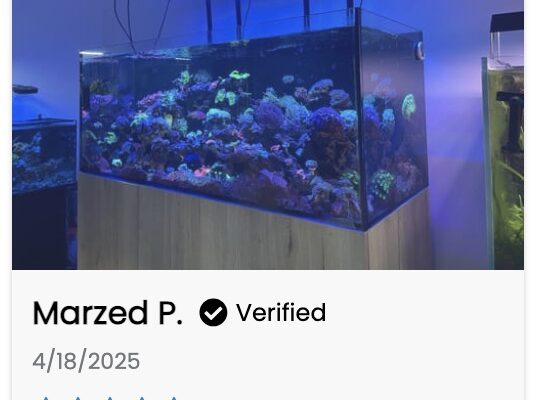
Task: Click the third rating star tip
Action: coord(110,398)
